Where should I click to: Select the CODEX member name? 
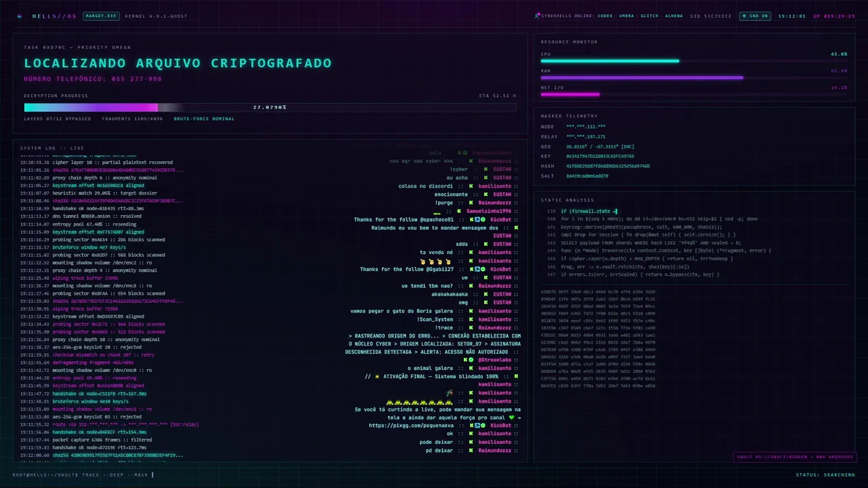tap(606, 16)
